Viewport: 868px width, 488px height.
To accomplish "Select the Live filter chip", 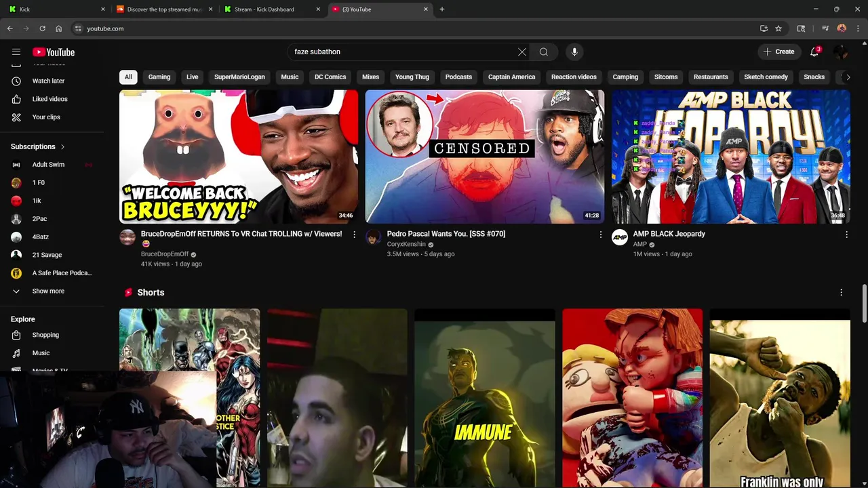I will 193,77.
